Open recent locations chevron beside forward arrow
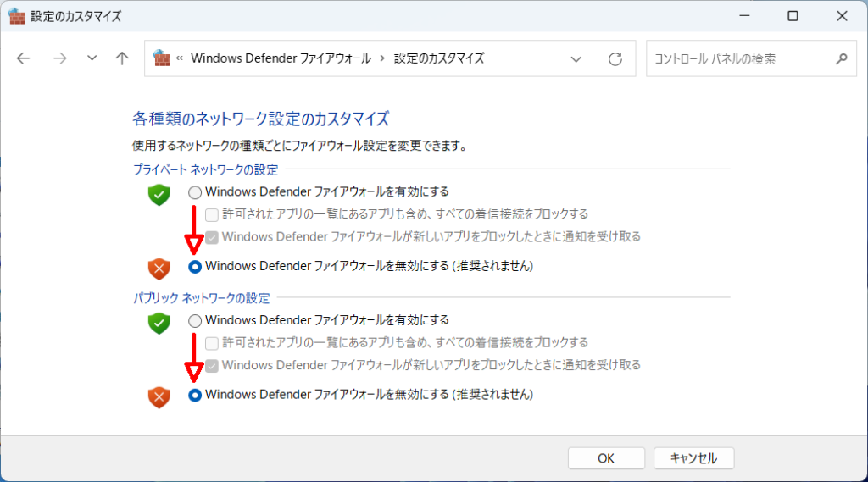 92,58
